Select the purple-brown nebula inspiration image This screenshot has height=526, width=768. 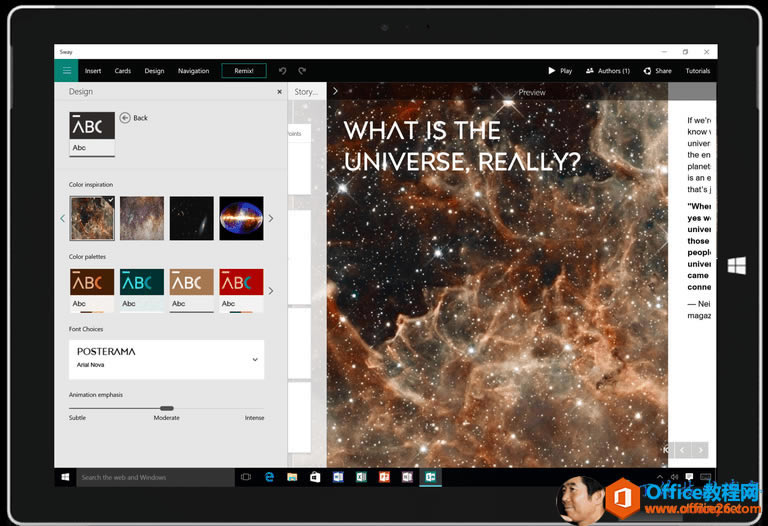click(142, 218)
